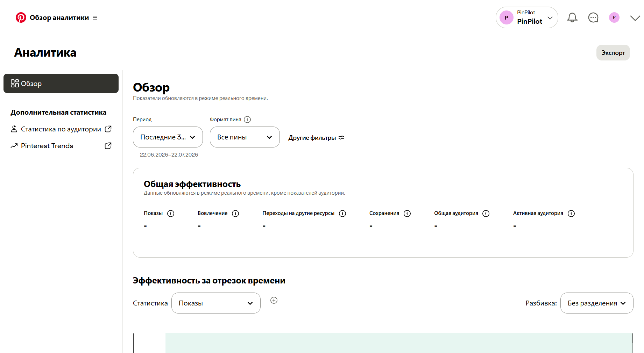Open the notifications bell
This screenshot has height=353, width=644.
(x=572, y=17)
